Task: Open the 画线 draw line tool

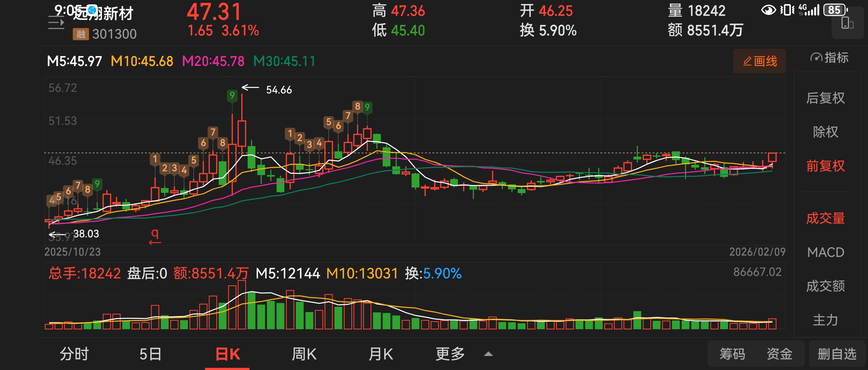Action: (759, 61)
